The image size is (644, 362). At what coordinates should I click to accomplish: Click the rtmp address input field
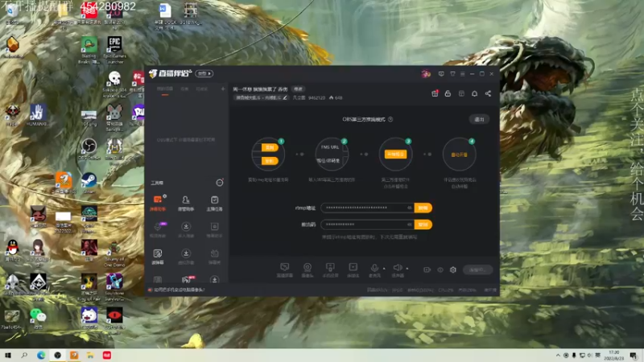tap(367, 208)
